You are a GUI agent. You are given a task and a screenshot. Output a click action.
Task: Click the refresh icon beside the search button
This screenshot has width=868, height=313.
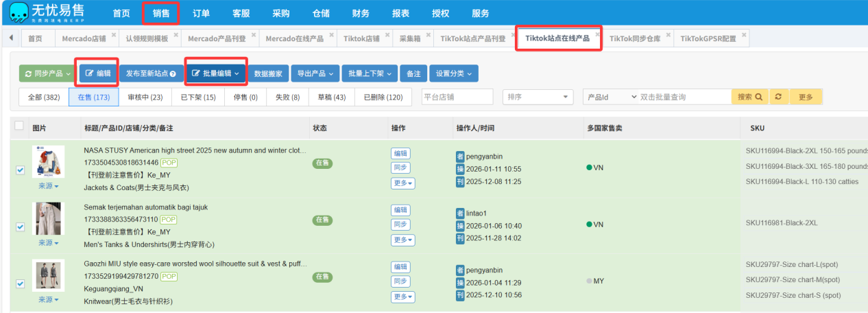(x=778, y=97)
